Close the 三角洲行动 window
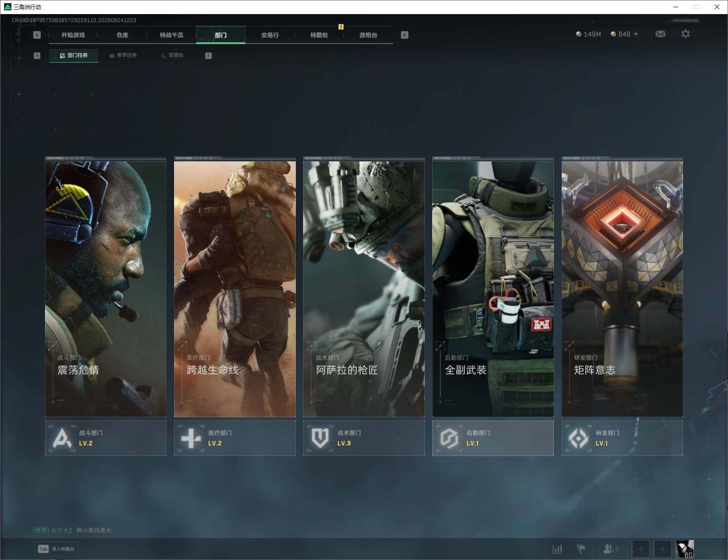 tap(717, 7)
